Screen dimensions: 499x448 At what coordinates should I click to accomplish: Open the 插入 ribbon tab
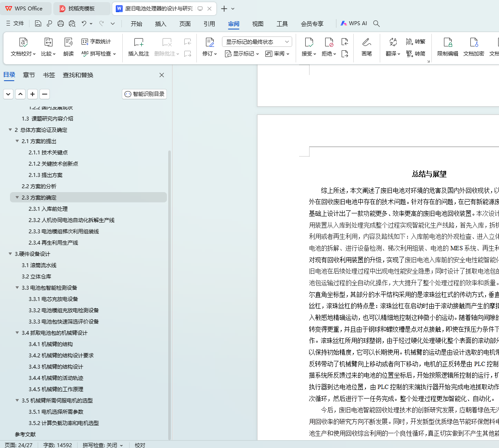click(160, 23)
